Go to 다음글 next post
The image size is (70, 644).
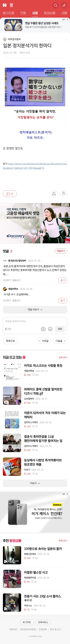[x=60, y=341]
